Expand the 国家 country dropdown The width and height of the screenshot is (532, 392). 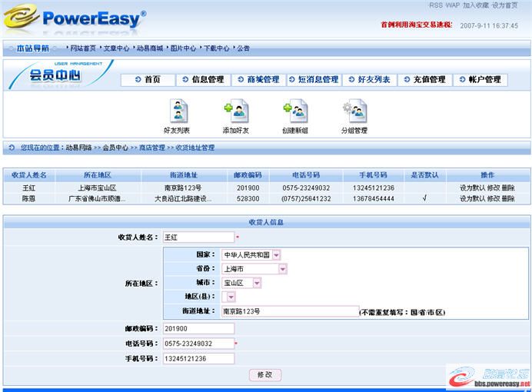tap(277, 254)
